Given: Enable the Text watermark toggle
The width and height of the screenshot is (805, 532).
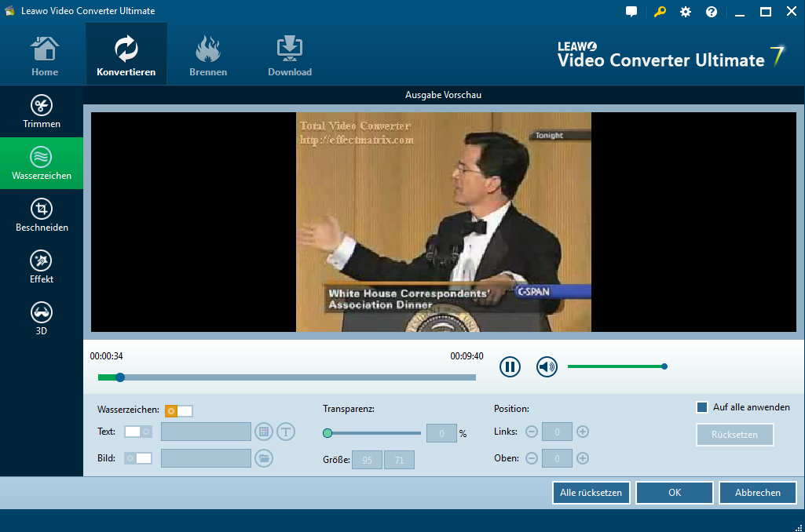Looking at the screenshot, I should click(138, 432).
